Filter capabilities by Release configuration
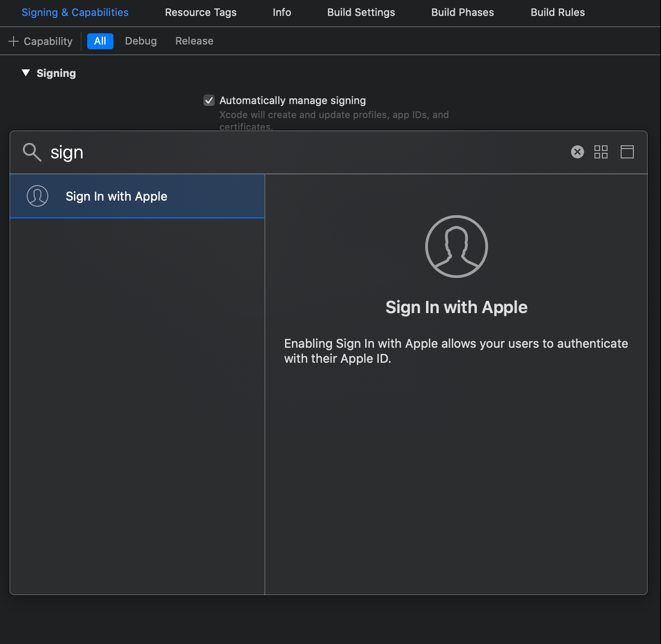The width and height of the screenshot is (661, 644). coord(194,41)
